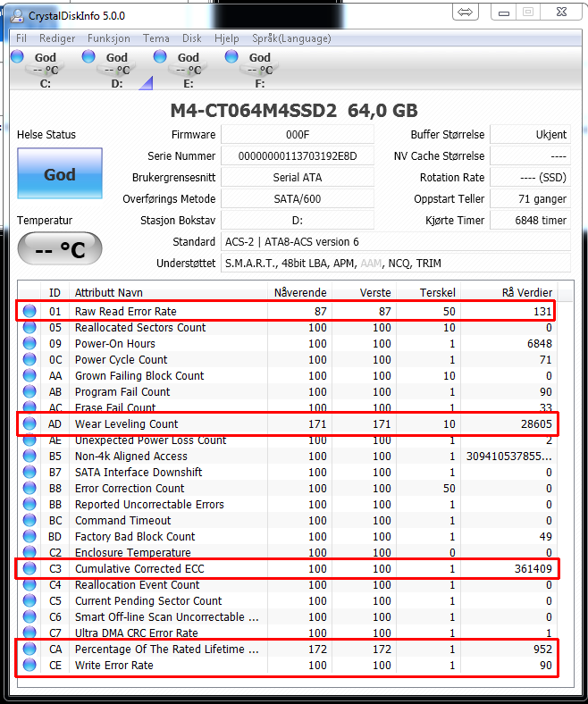The image size is (588, 704).
Task: Click the 6848 timer field
Action: 530,221
